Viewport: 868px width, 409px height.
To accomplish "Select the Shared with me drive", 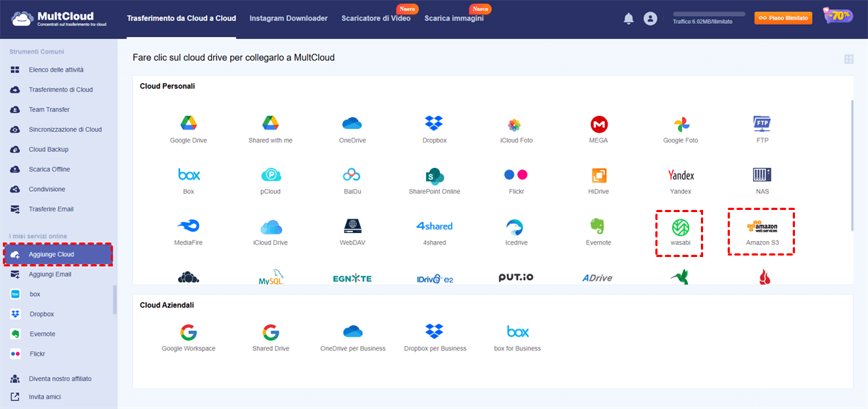I will tap(271, 130).
